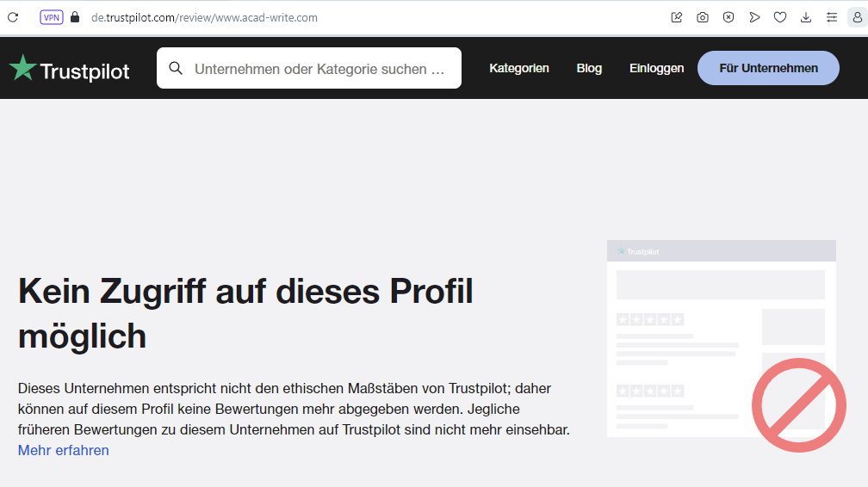868x487 pixels.
Task: Open the Kategorien navigation item
Action: pyautogui.click(x=519, y=68)
